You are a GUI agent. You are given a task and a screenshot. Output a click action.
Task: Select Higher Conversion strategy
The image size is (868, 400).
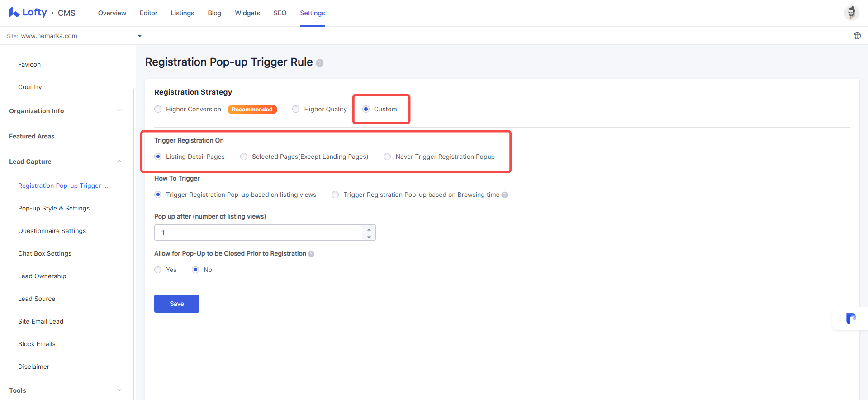[158, 109]
